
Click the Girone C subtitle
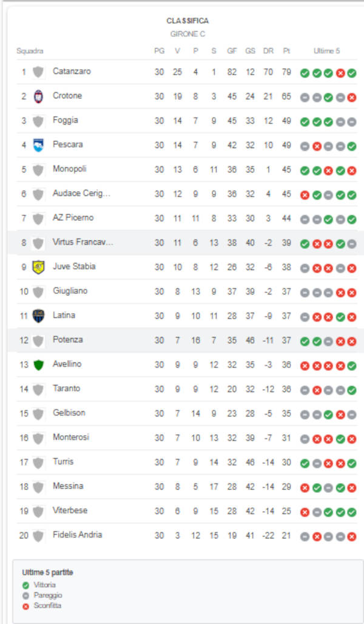187,34
